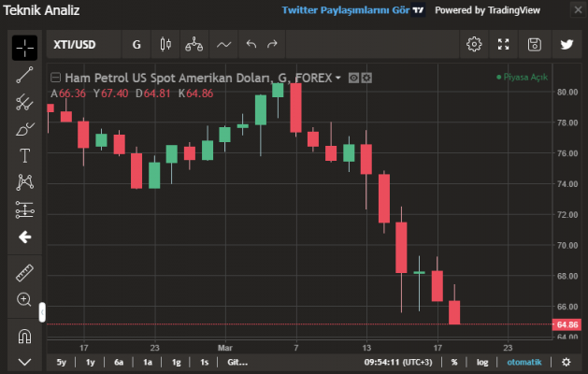Viewport: 588px width, 374px height.
Task: Set time range to 5y
Action: 62,363
